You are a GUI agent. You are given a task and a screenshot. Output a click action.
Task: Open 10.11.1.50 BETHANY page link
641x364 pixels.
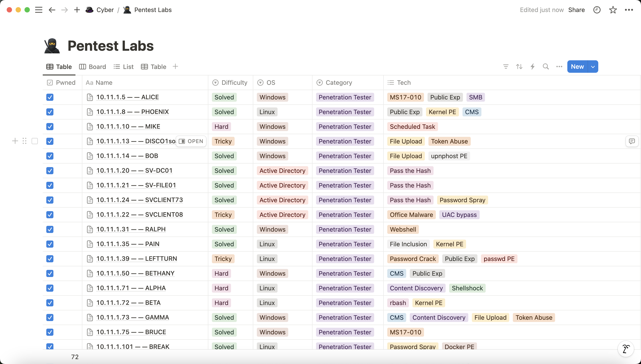point(135,273)
